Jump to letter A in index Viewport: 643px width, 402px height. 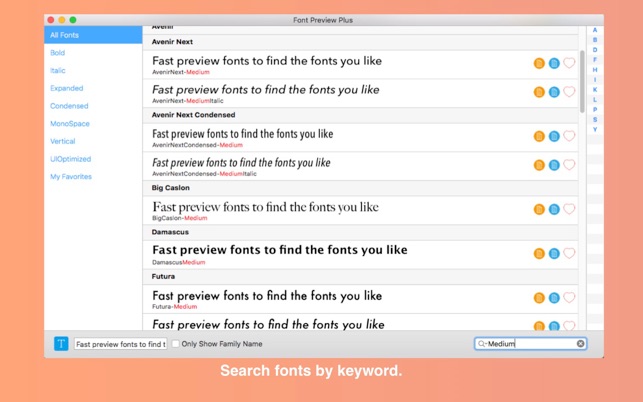595,30
